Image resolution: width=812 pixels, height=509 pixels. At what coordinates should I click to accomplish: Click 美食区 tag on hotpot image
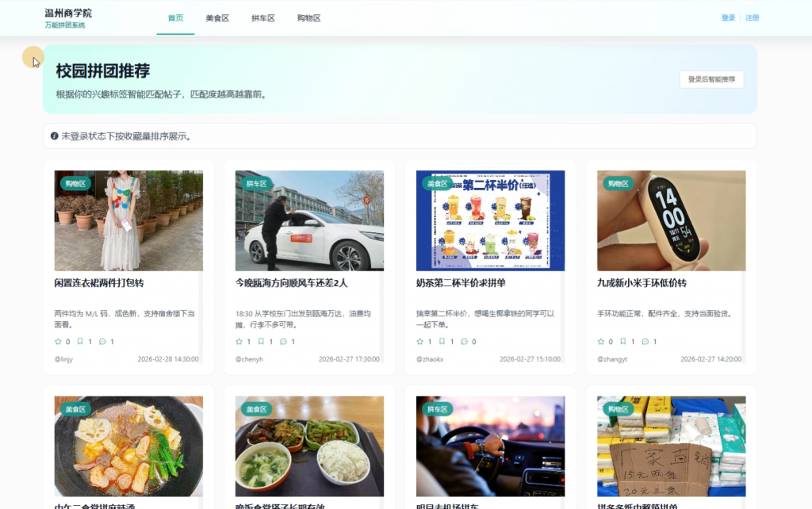click(x=75, y=409)
